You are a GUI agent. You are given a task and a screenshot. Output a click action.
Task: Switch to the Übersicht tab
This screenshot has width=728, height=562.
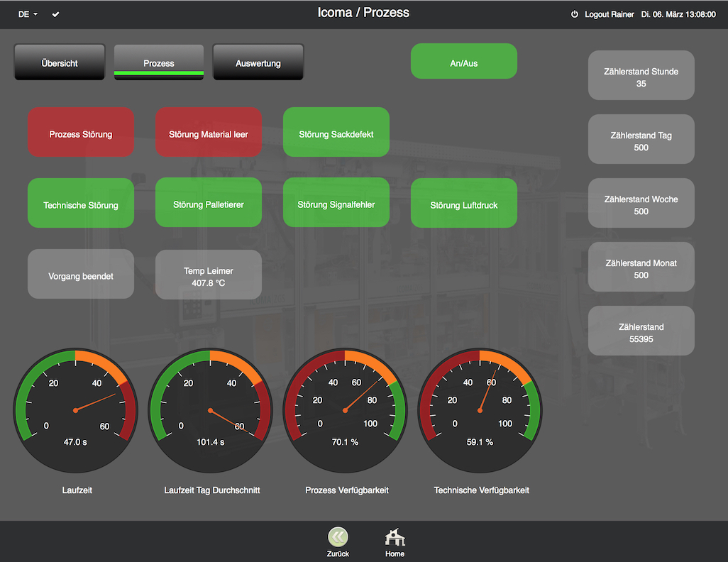click(59, 62)
